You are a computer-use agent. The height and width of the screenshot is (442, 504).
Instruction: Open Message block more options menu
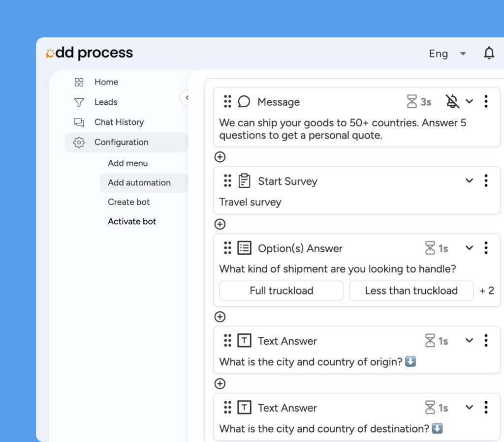[486, 101]
